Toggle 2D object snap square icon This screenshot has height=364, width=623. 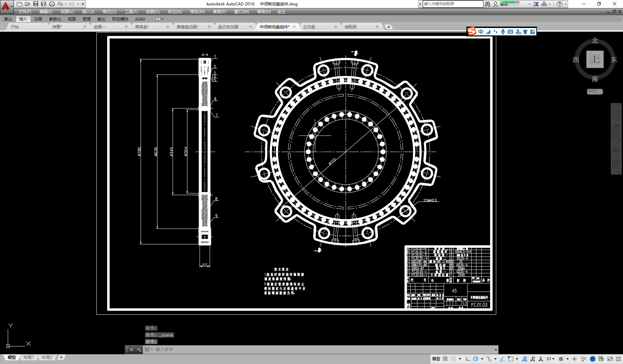coord(510,359)
